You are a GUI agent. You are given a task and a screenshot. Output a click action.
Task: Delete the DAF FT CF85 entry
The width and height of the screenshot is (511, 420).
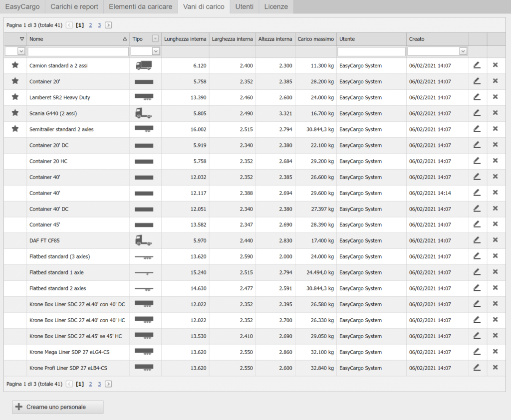click(495, 240)
